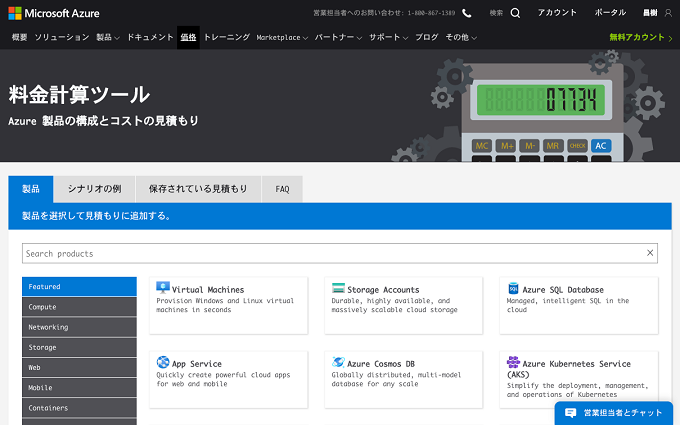Click the calculator AC key
The image size is (680, 425).
coord(601,146)
